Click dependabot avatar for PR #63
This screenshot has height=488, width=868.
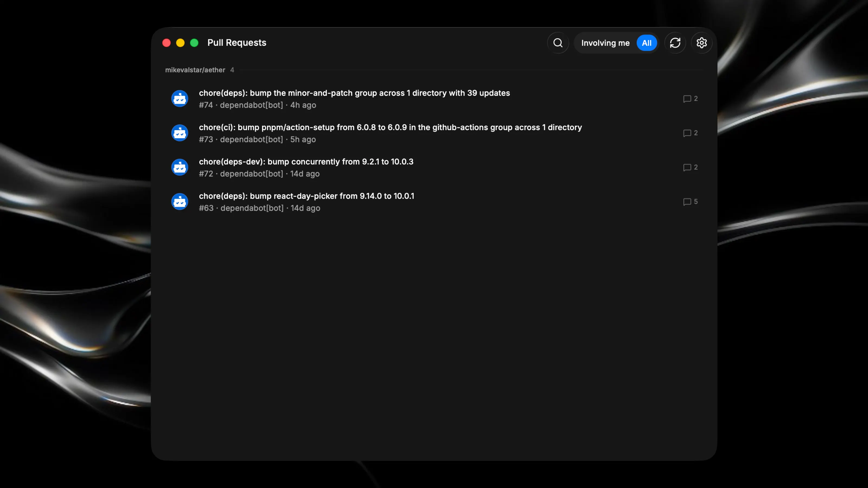(x=180, y=202)
